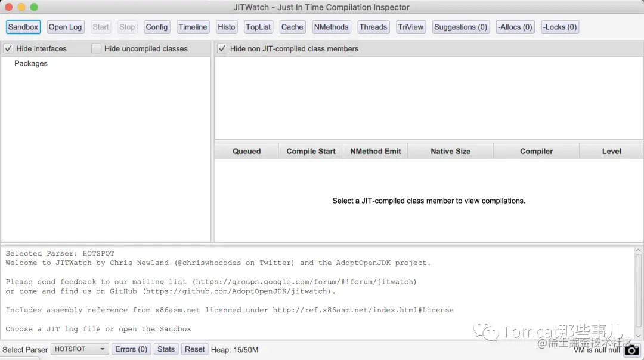Click the Errors (0) button
The height and width of the screenshot is (360, 644).
click(131, 349)
